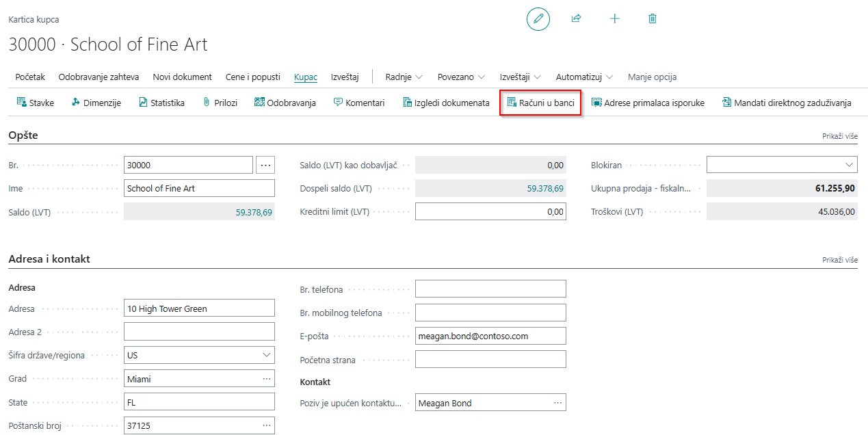The width and height of the screenshot is (868, 435).
Task: Open Statistika for this customer
Action: click(161, 103)
